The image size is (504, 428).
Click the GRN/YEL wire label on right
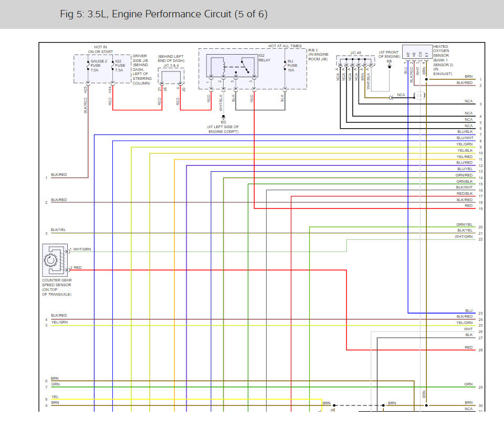click(464, 224)
